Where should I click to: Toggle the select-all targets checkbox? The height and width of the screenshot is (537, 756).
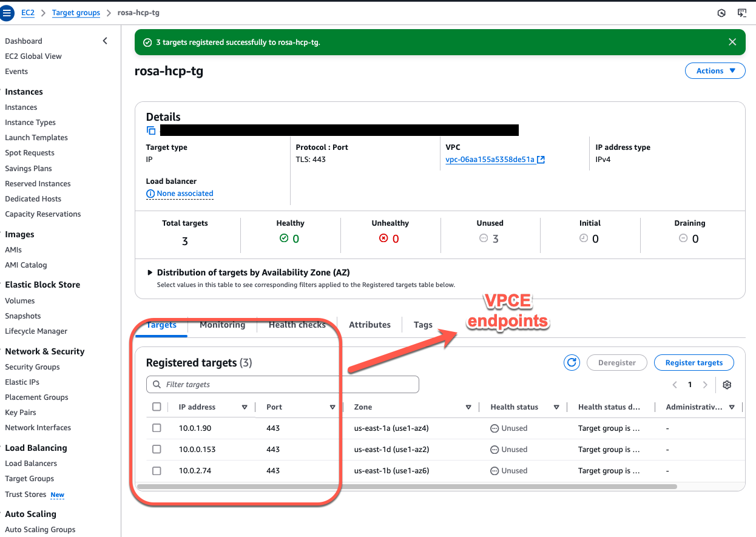point(157,407)
